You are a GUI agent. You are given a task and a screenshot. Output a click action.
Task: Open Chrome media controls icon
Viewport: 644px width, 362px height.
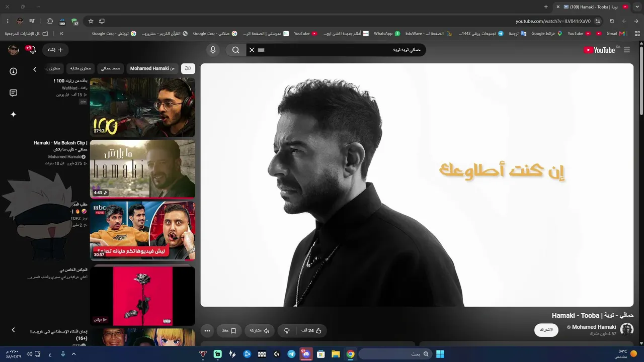[x=32, y=21]
